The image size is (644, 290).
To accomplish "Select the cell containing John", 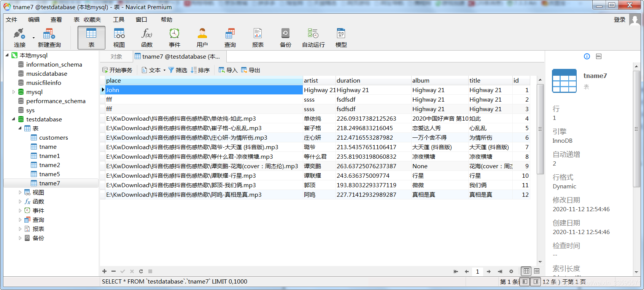I will click(204, 90).
